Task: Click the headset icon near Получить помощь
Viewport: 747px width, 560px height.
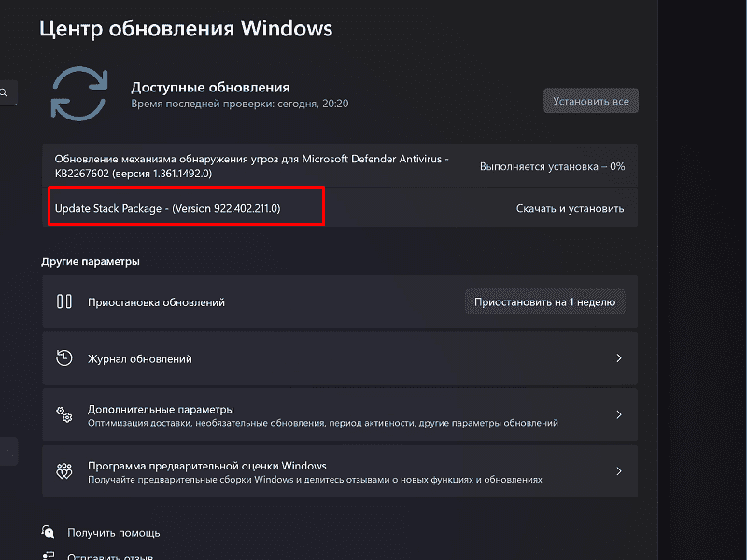Action: click(x=47, y=532)
